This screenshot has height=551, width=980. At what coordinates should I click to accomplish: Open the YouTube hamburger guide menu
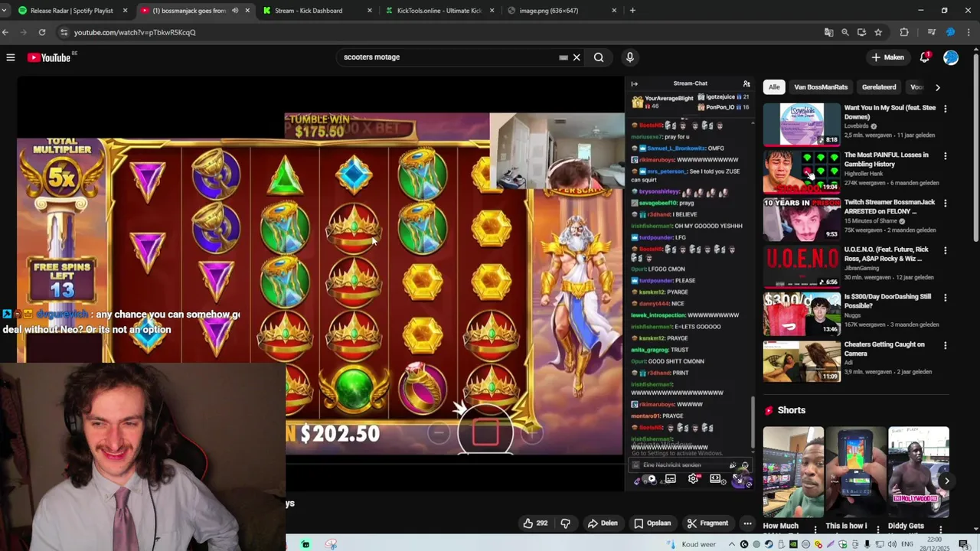click(11, 57)
